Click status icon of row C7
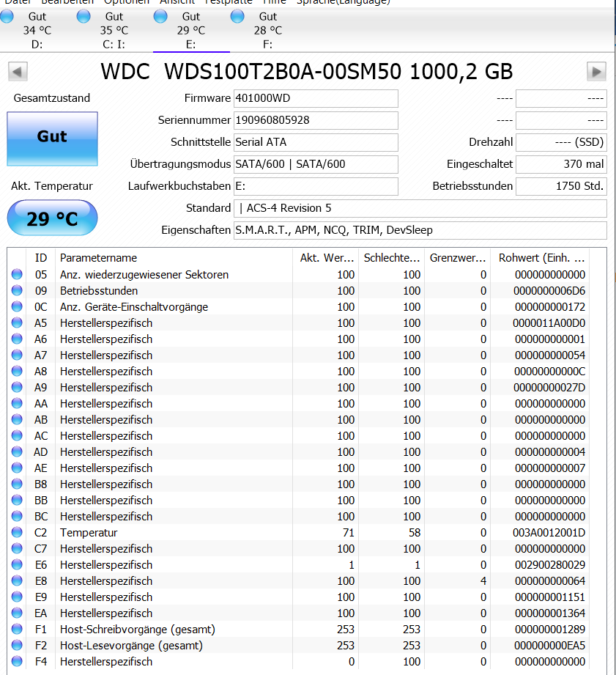This screenshot has width=616, height=675. coord(17,548)
